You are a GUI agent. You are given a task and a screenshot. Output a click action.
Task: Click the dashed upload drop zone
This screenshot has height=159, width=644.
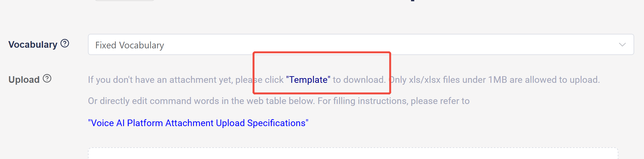[x=353, y=154]
